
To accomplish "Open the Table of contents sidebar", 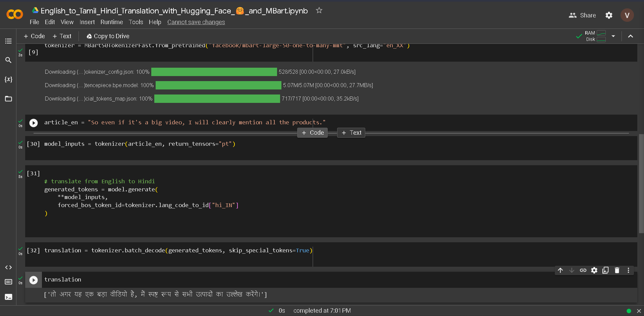I will click(x=8, y=41).
